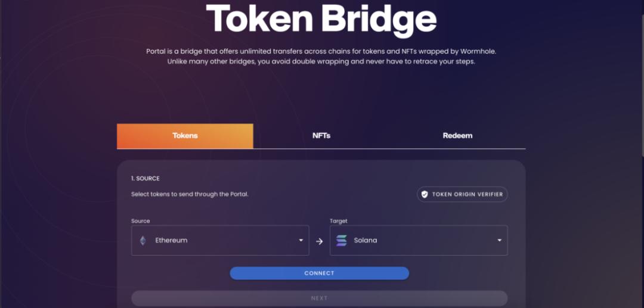Click the arrow between Source and Target
The height and width of the screenshot is (308, 644).
click(319, 241)
